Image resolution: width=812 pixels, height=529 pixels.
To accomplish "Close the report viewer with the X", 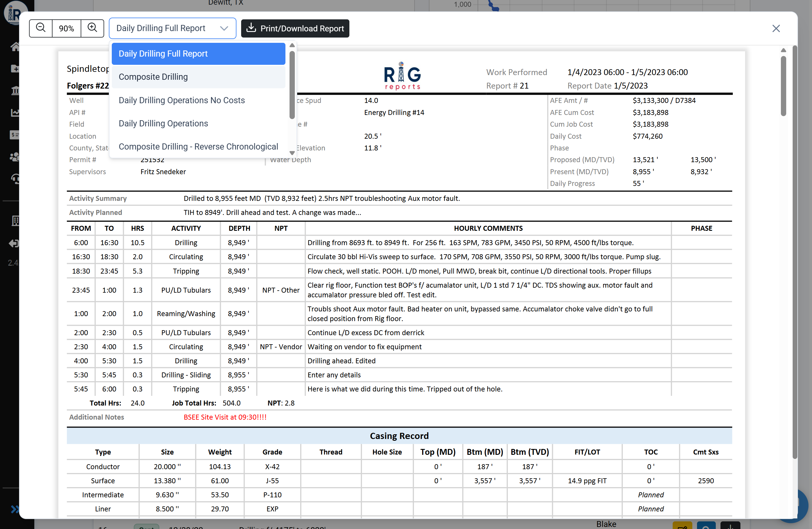I will 776,28.
